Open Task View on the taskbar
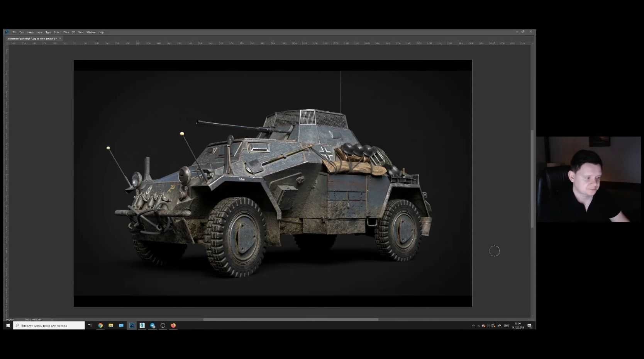 coord(90,325)
